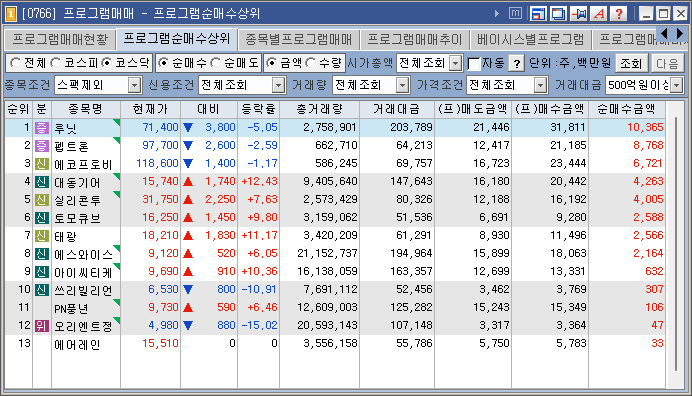Image resolution: width=692 pixels, height=396 pixels.
Task: Switch to the 베이시스별프로그램 tab
Action: click(x=531, y=40)
